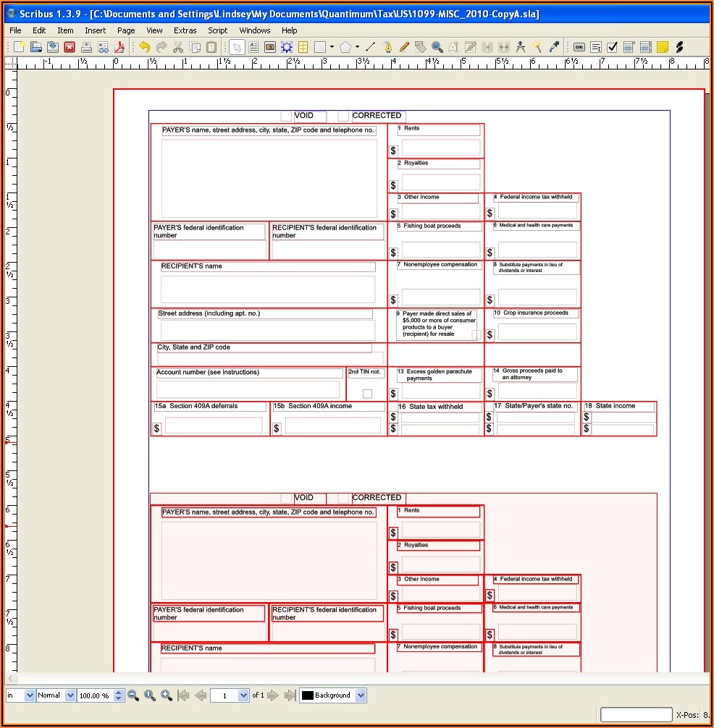Select the Insert Text Frame tool
The width and height of the screenshot is (714, 728).
point(253,47)
